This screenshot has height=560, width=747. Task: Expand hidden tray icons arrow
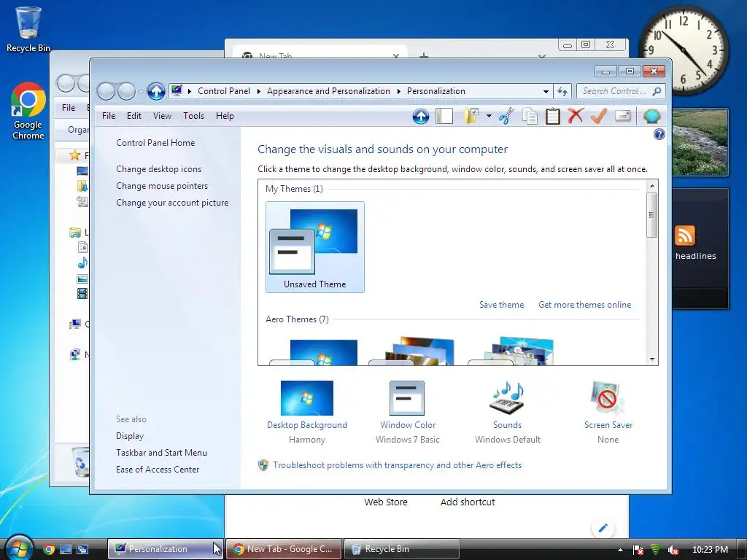(x=620, y=550)
